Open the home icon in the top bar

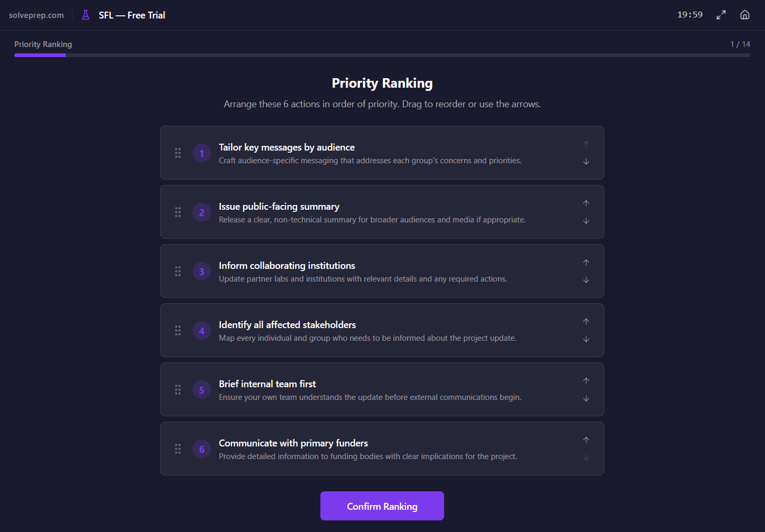(x=745, y=14)
